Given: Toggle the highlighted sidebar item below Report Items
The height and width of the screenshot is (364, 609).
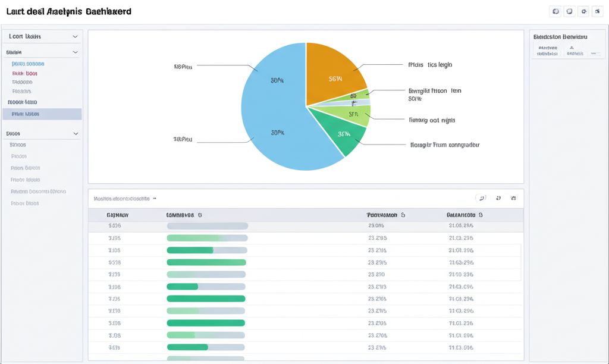Looking at the screenshot, I should tap(42, 114).
